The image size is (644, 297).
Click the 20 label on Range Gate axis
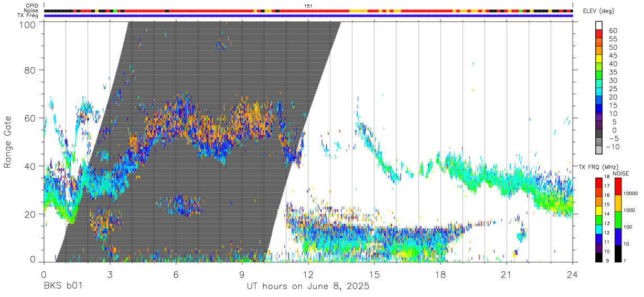coord(31,214)
